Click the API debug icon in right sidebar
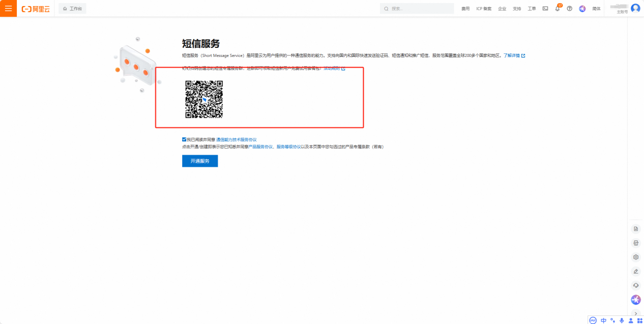The height and width of the screenshot is (324, 644). click(635, 243)
